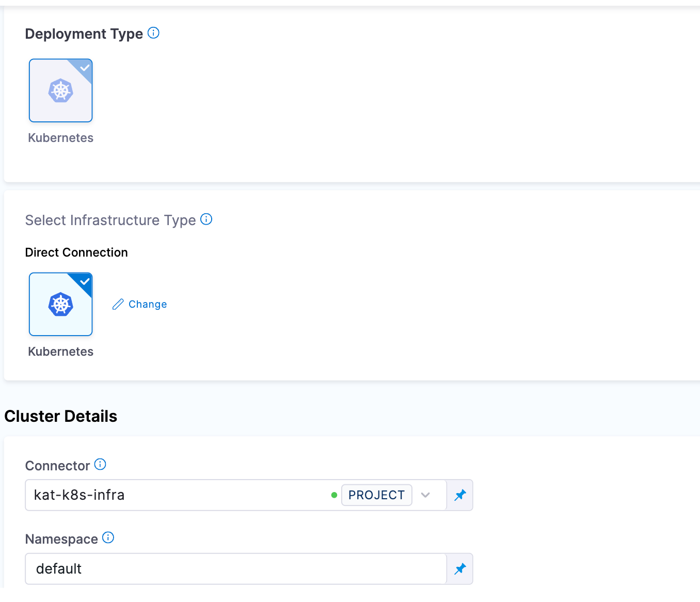Click the Kubernetes label under Deployment Type
700x602 pixels.
tap(60, 138)
